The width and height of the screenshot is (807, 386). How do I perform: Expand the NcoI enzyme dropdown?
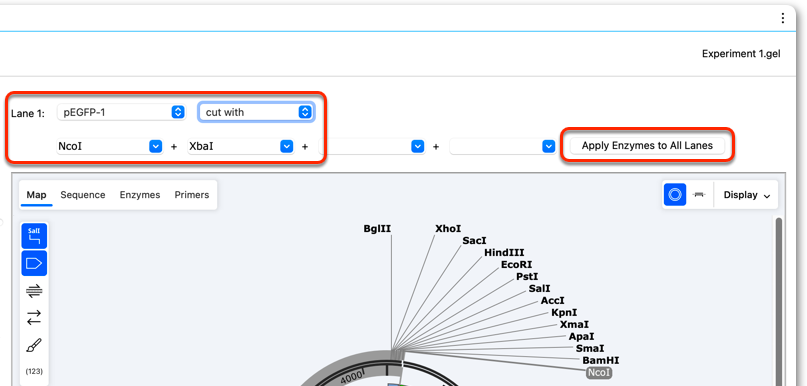point(110,147)
